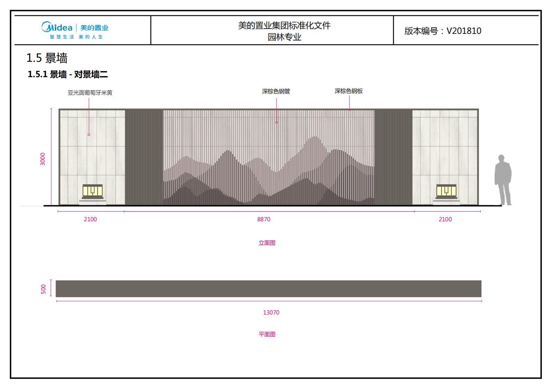Click the elevation caption 立面图

pyautogui.click(x=267, y=243)
